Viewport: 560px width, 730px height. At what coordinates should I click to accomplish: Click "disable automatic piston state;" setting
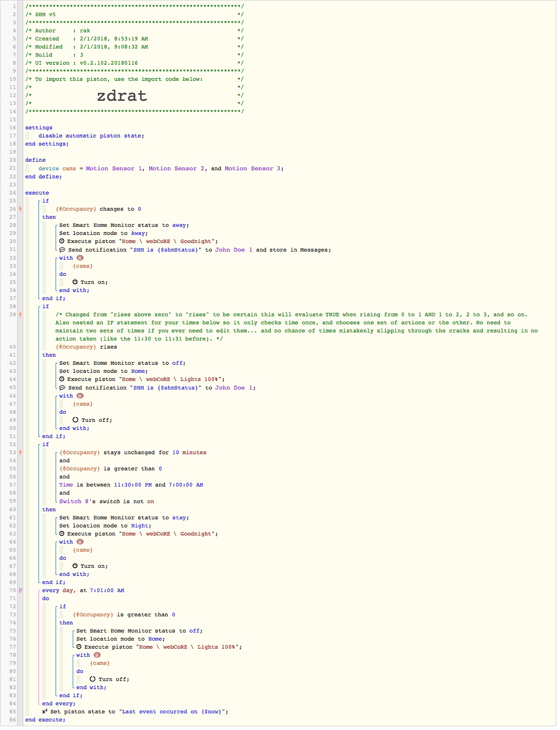[91, 136]
